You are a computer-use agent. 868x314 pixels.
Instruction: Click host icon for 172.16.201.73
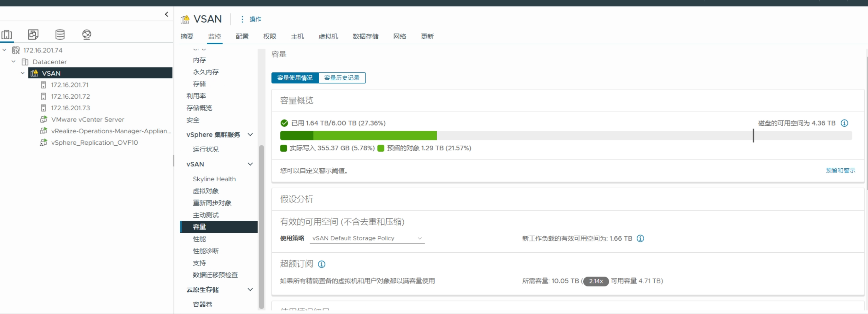(x=43, y=108)
